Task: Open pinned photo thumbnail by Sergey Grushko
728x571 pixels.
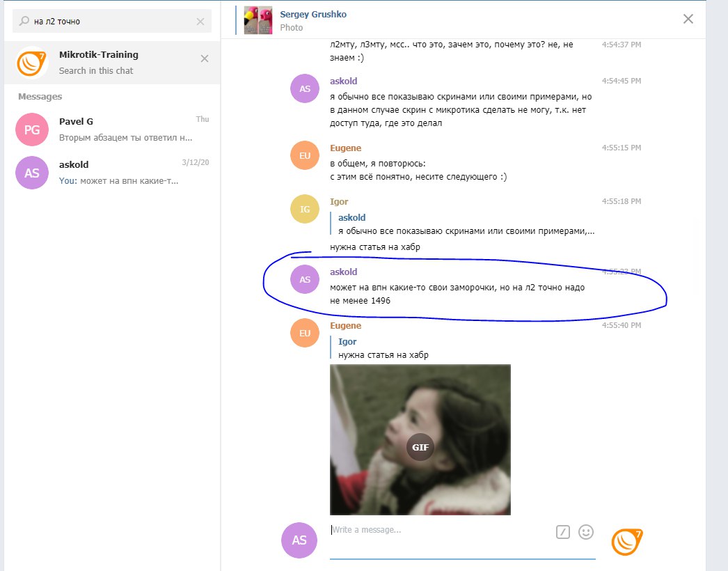Action: click(258, 20)
